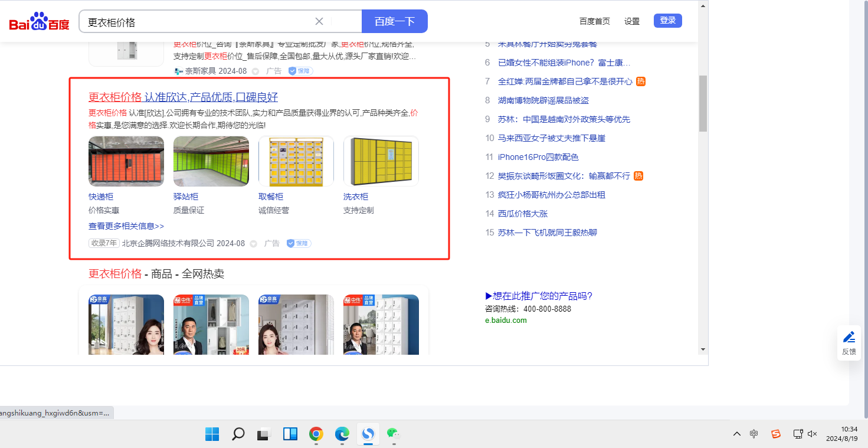Screen dimensions: 868x448
Task: Launch Google Chrome from the taskbar
Action: (316, 434)
